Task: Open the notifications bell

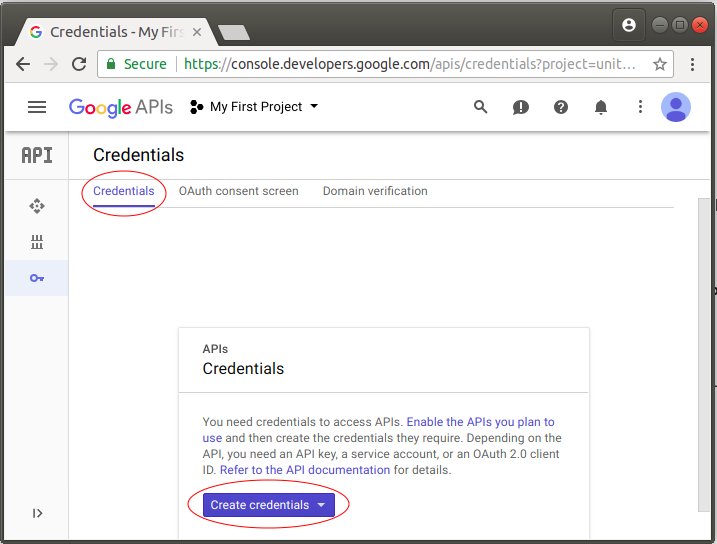Action: (600, 107)
